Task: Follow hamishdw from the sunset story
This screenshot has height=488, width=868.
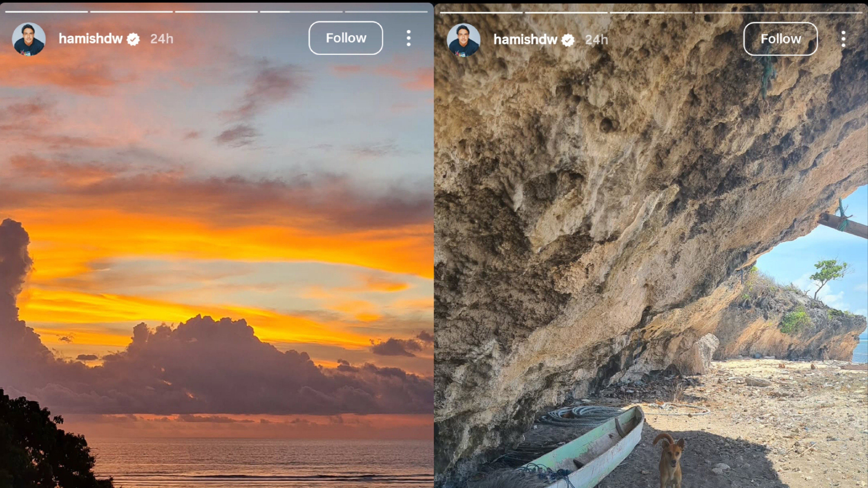Action: click(x=346, y=38)
